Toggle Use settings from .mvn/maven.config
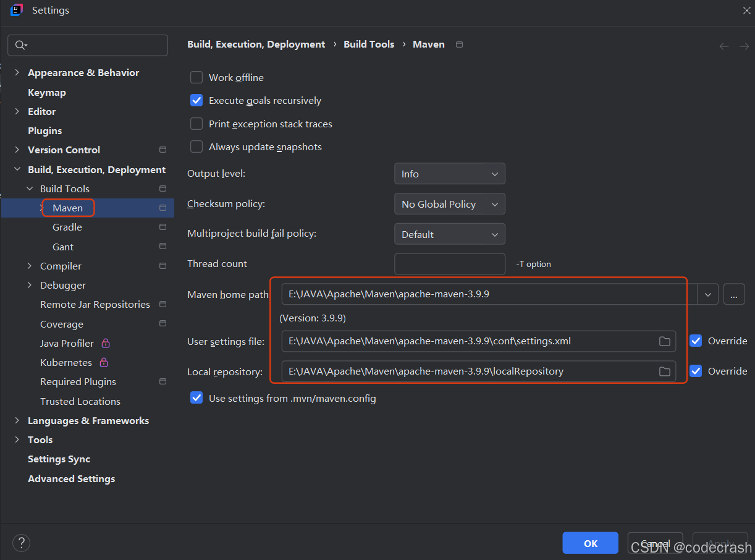The height and width of the screenshot is (560, 755). 196,398
